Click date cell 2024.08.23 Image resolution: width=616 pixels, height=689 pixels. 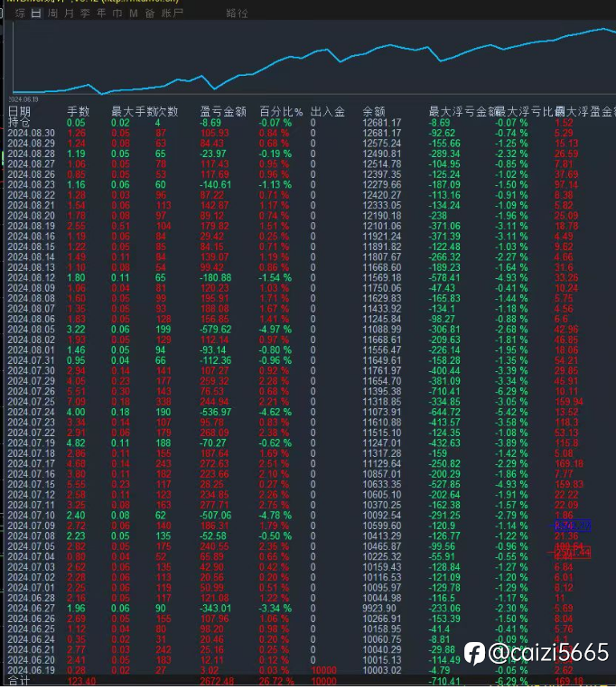tap(32, 184)
